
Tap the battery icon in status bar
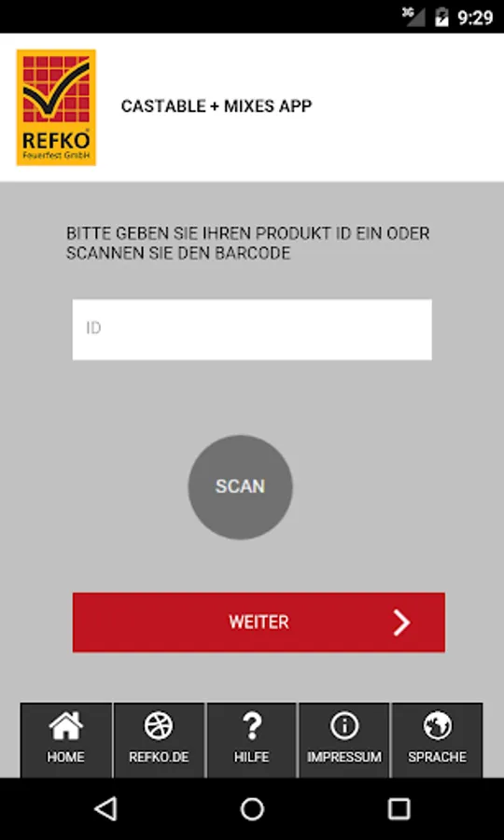441,17
